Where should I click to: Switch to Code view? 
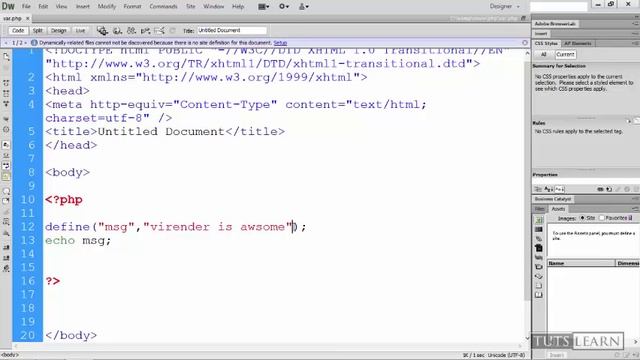(x=18, y=31)
